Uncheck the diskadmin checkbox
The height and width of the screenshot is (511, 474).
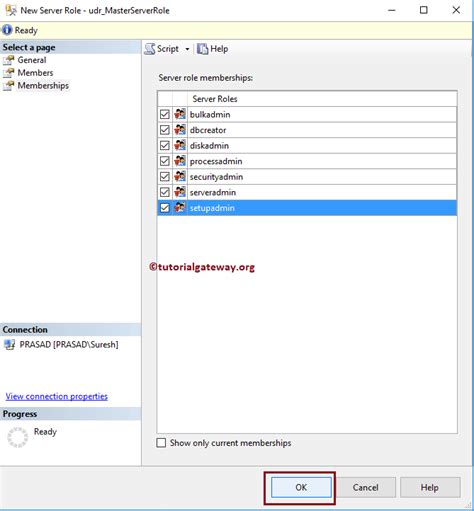165,145
